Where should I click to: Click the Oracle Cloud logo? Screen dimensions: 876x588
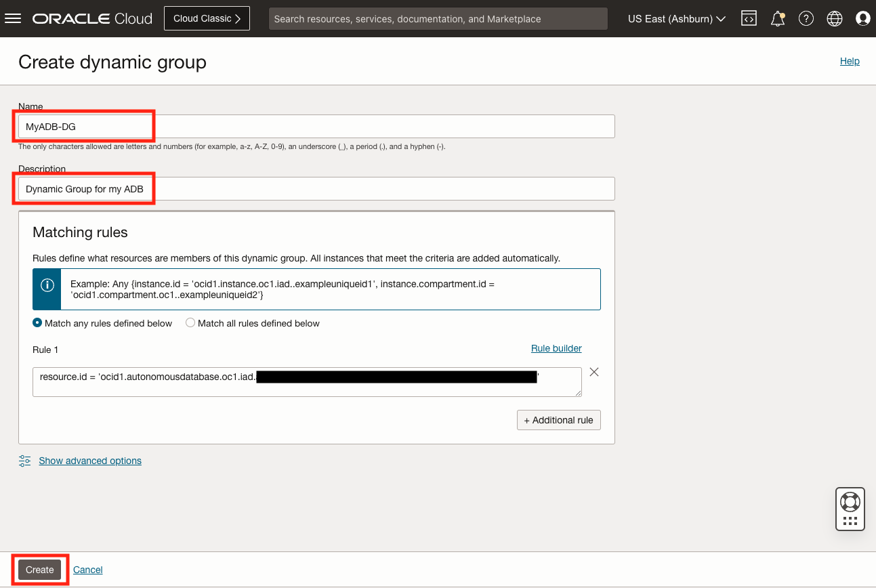[91, 18]
